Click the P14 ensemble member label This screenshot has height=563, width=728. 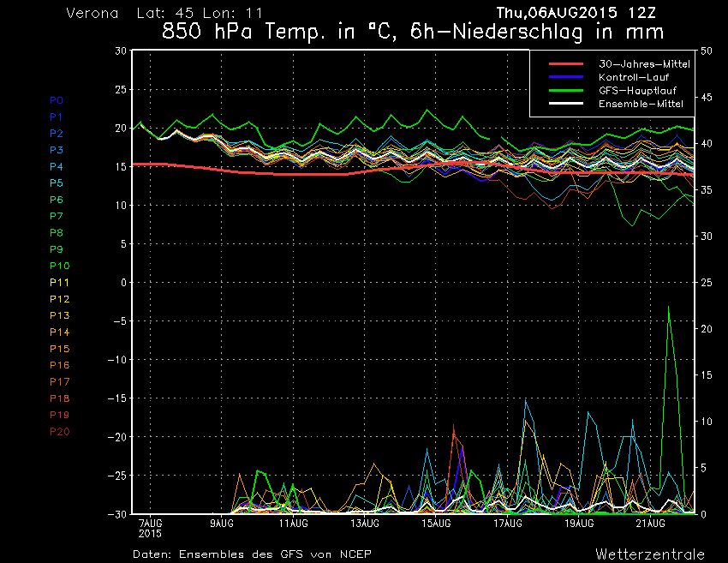click(59, 332)
